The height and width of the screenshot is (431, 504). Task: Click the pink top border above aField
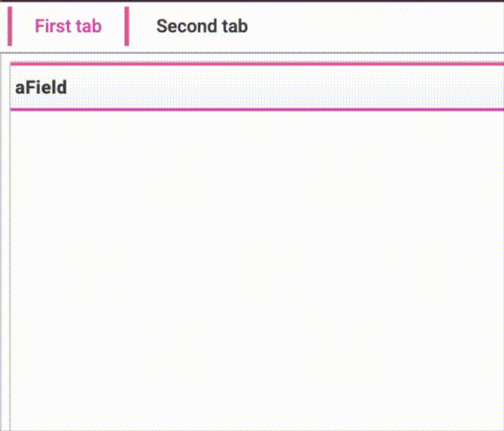228,64
